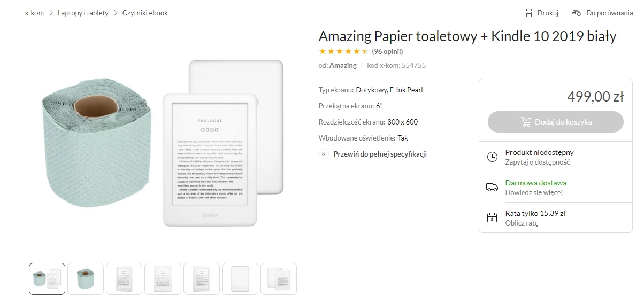Open the 96 opinii reviews link
This screenshot has width=644, height=303.
coord(387,51)
